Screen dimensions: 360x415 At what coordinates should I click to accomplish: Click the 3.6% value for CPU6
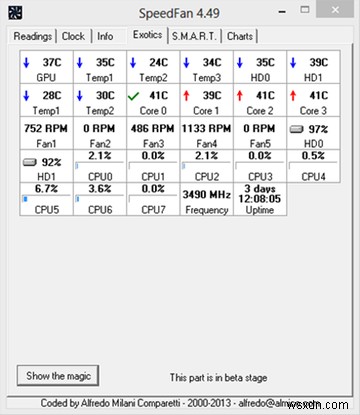(x=100, y=189)
